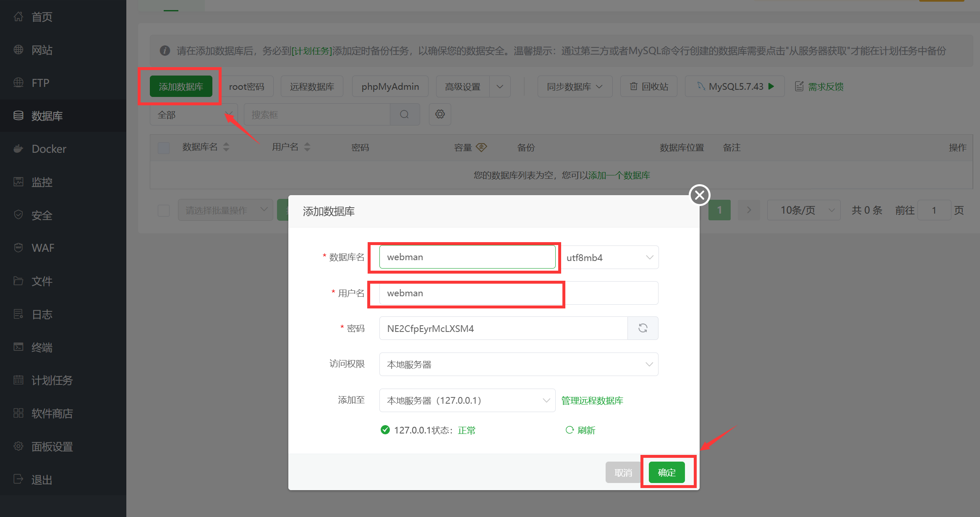Click the 添加数据库 button
This screenshot has height=517, width=980.
click(x=181, y=86)
